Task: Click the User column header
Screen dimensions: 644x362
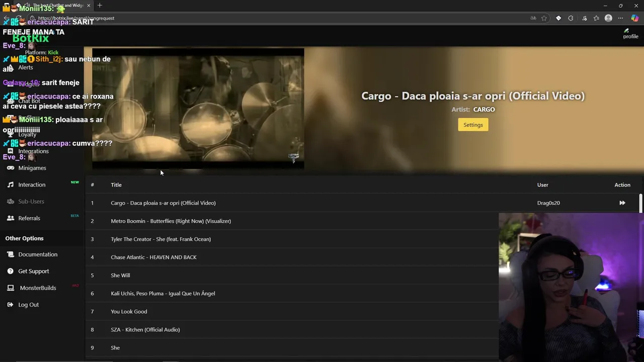Action: pos(542,185)
